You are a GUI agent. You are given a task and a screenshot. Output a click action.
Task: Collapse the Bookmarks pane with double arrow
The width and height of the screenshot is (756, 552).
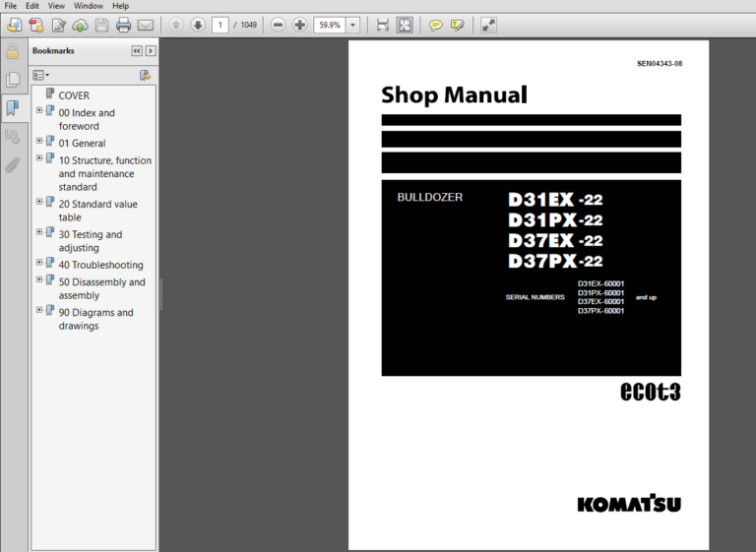click(x=137, y=50)
